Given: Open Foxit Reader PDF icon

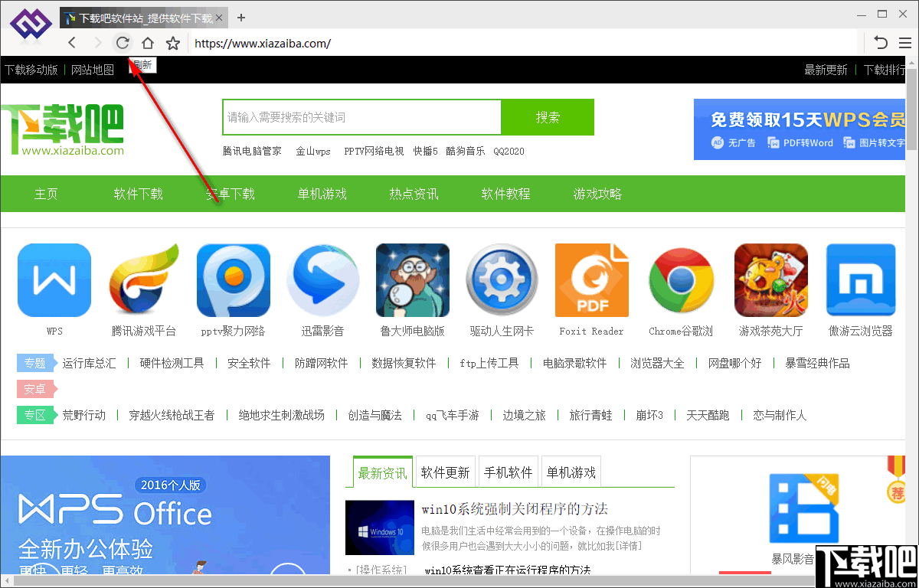Looking at the screenshot, I should [592, 280].
